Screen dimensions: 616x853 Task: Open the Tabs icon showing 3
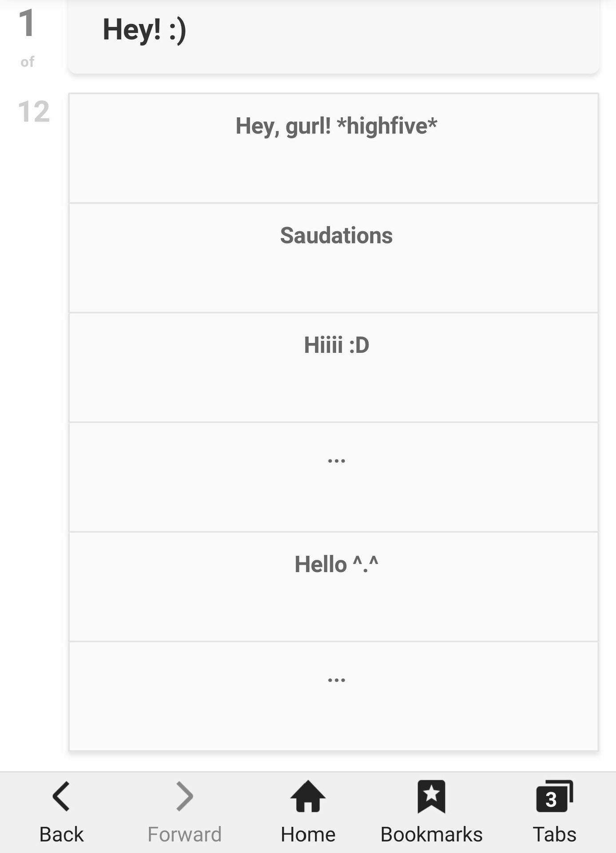(x=554, y=796)
